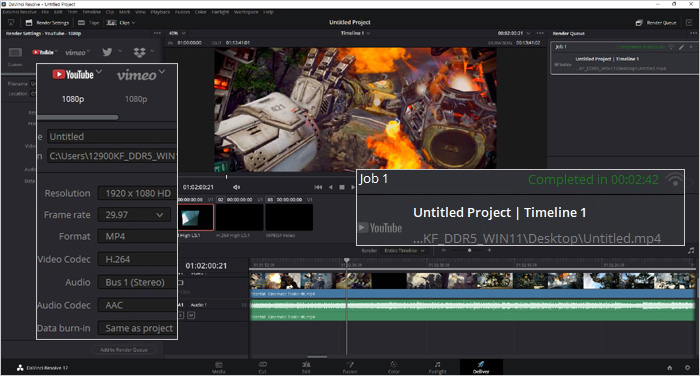
Task: Adjust the timeline zoom slider handle
Action: point(469,251)
